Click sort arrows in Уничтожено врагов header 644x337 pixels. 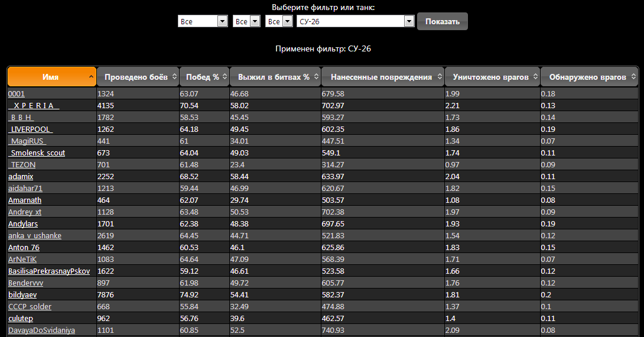pos(535,77)
